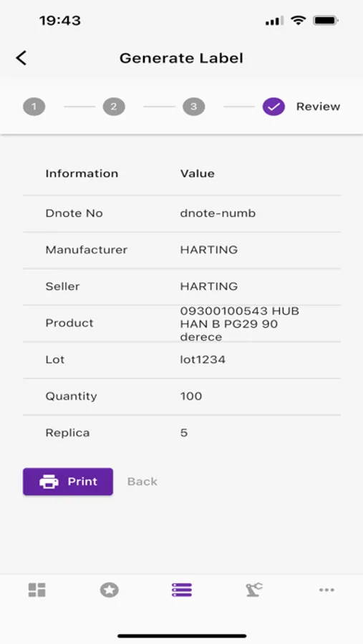Tap the Lot value lot1234

point(203,359)
